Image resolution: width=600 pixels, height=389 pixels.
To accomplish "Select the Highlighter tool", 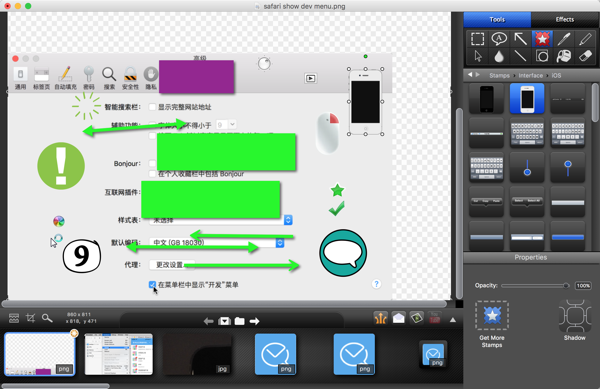I will (585, 39).
